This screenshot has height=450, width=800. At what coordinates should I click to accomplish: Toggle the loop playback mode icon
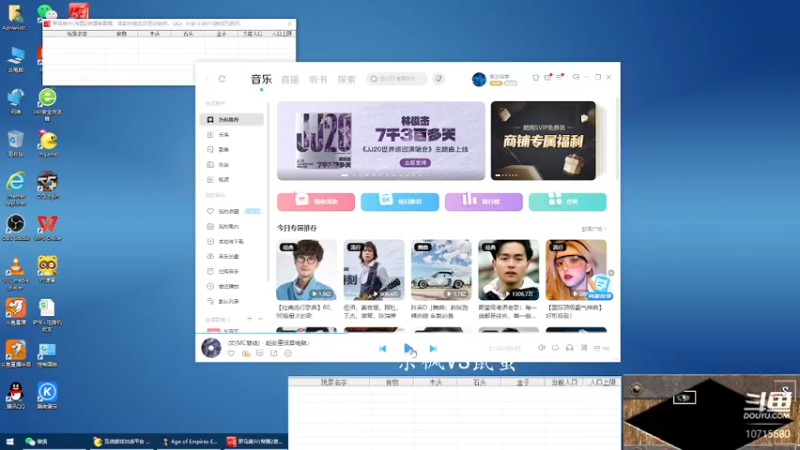[x=555, y=348]
